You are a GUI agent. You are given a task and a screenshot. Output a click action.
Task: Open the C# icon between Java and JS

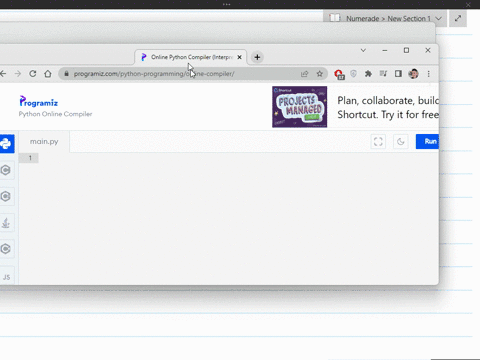(x=6, y=249)
